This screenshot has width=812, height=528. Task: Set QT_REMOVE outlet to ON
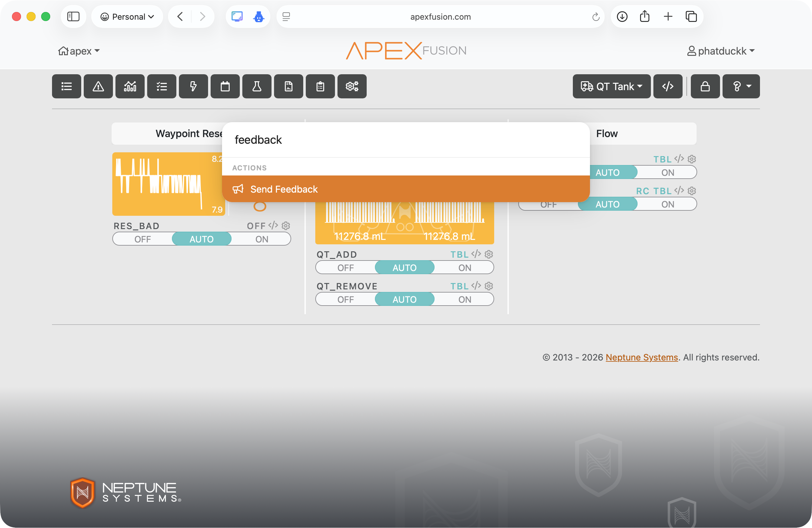(x=465, y=299)
